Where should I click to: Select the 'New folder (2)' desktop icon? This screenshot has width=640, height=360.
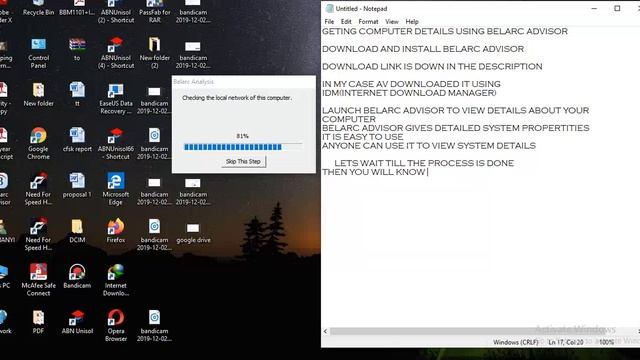coord(154,53)
